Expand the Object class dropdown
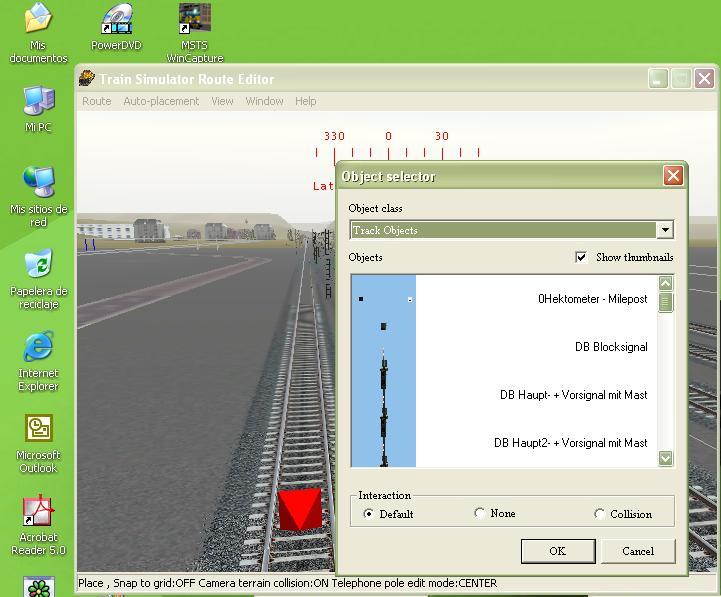This screenshot has height=597, width=721. [665, 230]
